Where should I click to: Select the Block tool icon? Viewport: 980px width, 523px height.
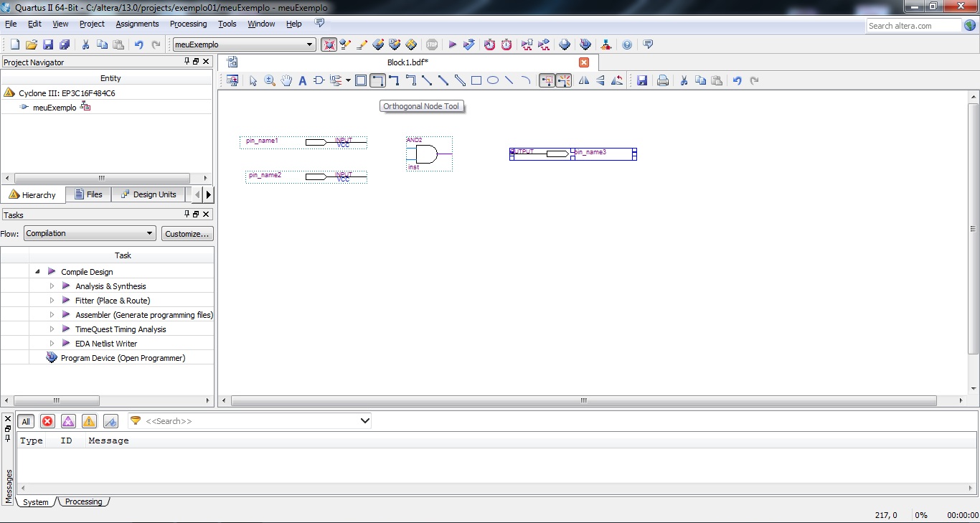coord(361,80)
